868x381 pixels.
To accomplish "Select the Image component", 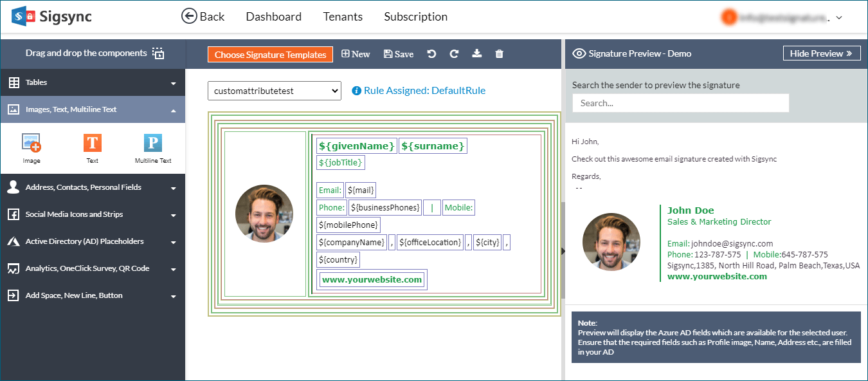I will pos(32,149).
